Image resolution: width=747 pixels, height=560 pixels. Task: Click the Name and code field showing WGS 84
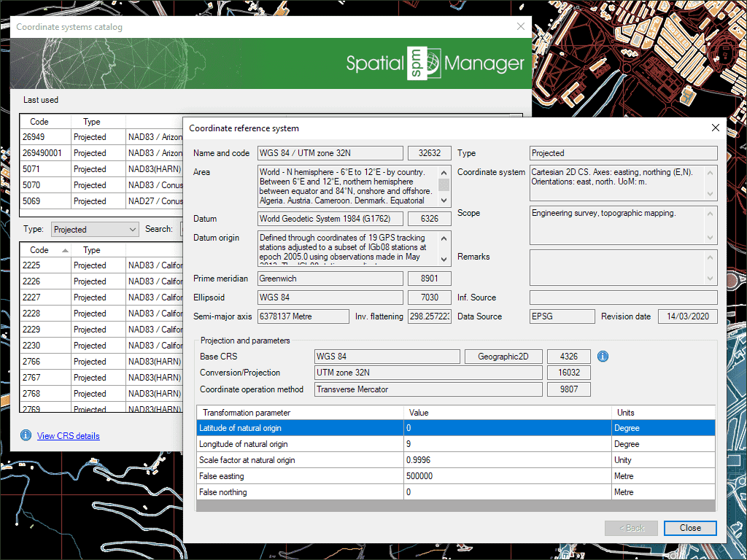click(x=330, y=153)
